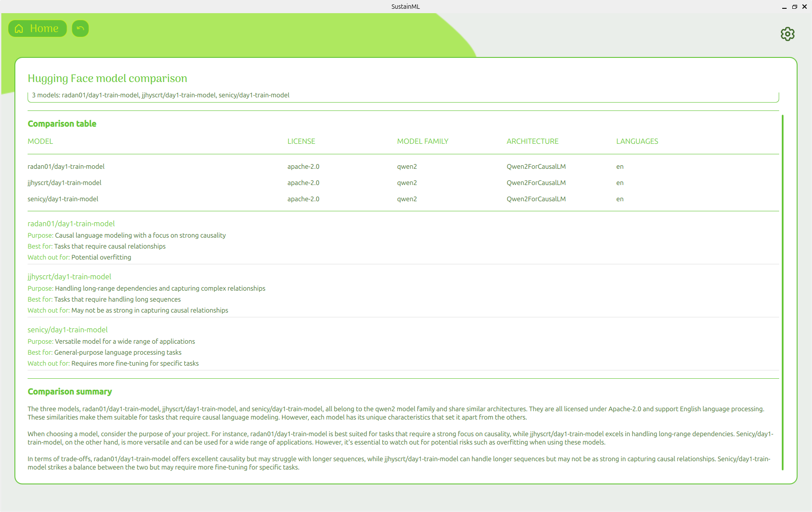Click qwen2 family cell in jjhyscrt row

pyautogui.click(x=407, y=183)
